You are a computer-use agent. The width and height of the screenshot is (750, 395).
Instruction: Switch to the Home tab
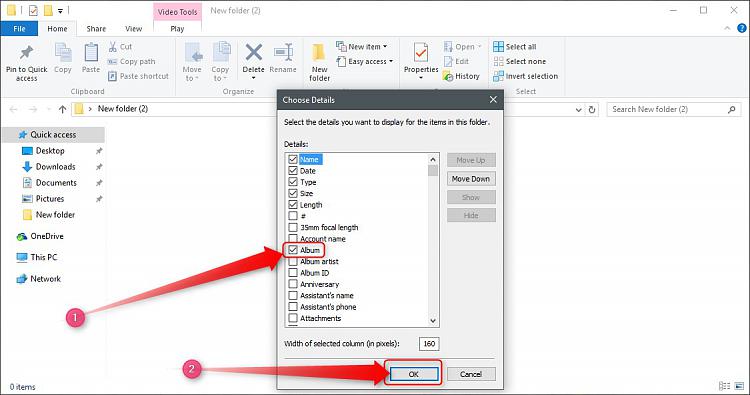tap(57, 29)
